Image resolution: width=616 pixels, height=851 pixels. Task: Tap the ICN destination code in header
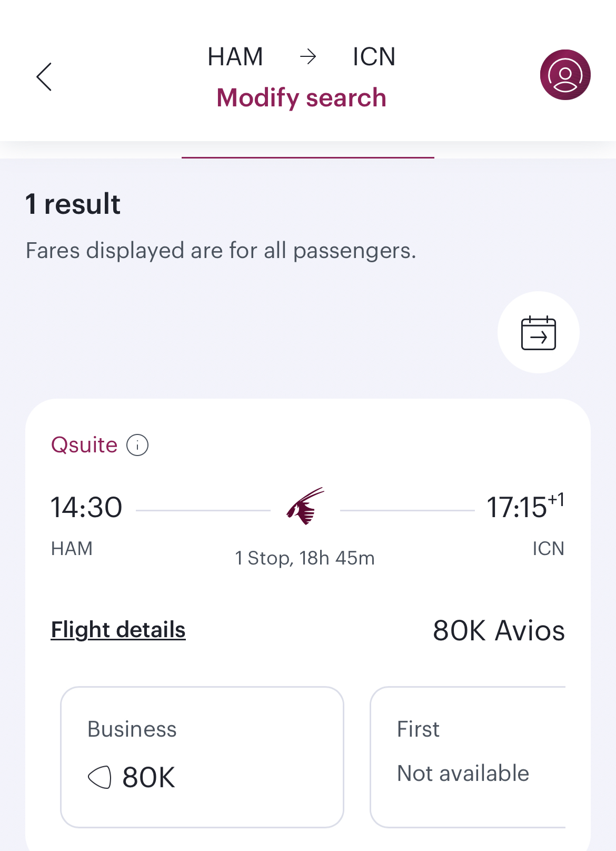[374, 56]
